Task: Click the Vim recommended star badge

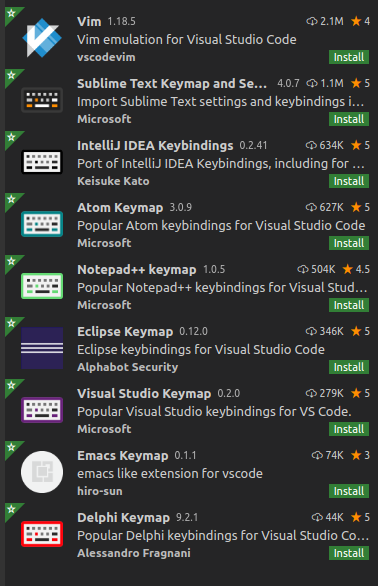Action: click(12, 14)
